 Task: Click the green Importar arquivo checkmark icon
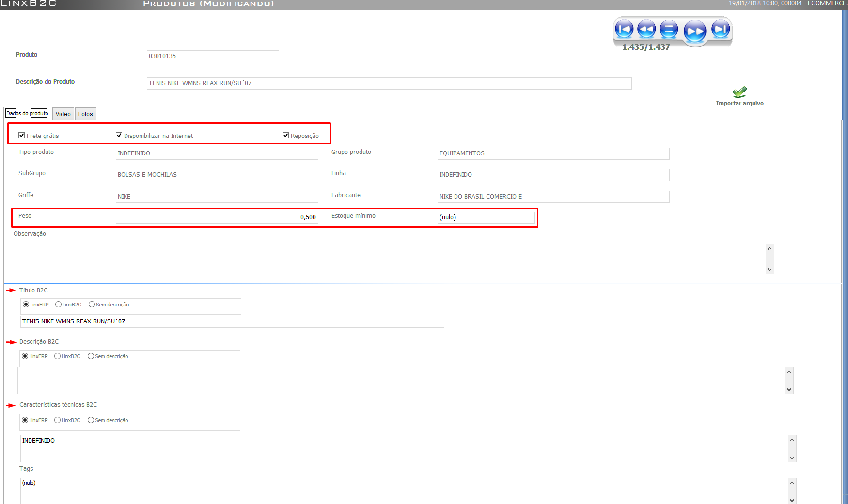739,92
